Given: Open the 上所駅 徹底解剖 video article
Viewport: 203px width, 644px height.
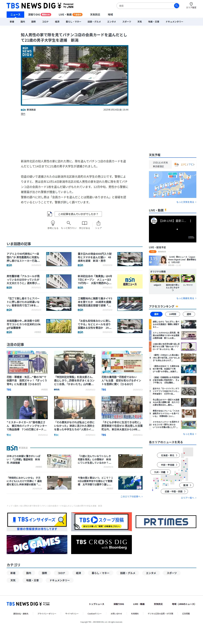Looking at the screenshot, I should coord(39,461).
